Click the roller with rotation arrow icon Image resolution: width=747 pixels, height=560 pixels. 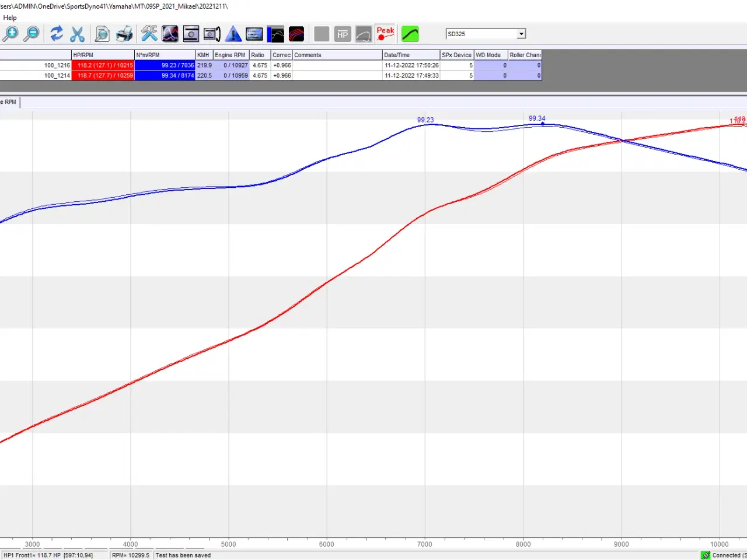[212, 34]
